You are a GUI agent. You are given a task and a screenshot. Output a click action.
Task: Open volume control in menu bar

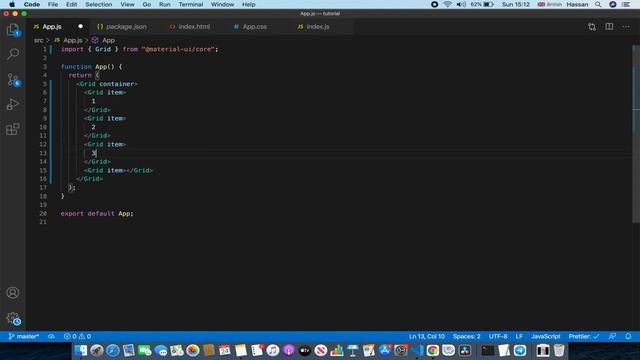461,4
